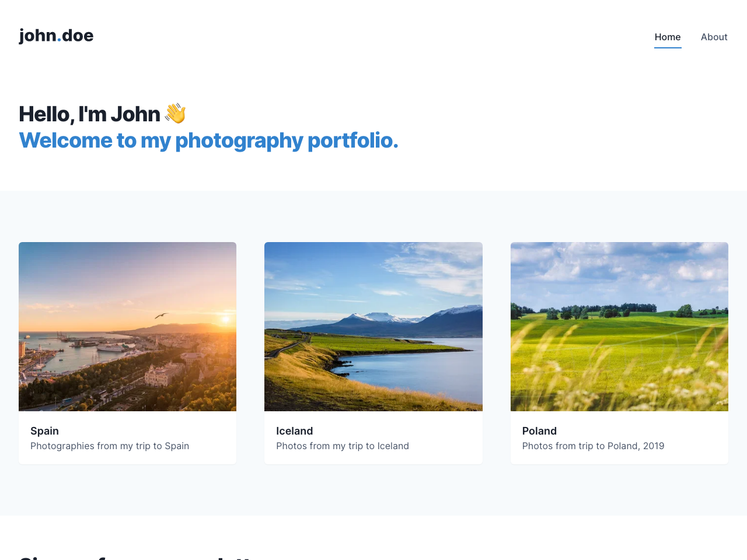Image resolution: width=747 pixels, height=560 pixels.
Task: Open the About navigation link
Action: [x=714, y=36]
